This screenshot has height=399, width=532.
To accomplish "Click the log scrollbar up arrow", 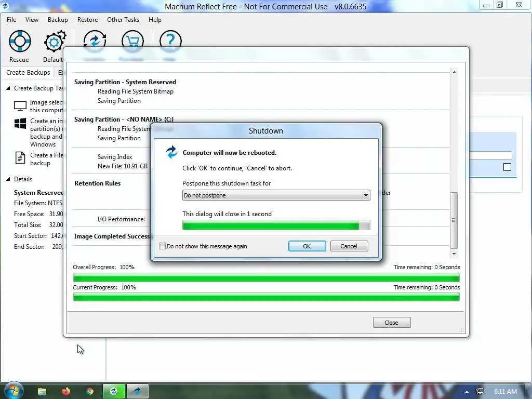I will [x=454, y=72].
